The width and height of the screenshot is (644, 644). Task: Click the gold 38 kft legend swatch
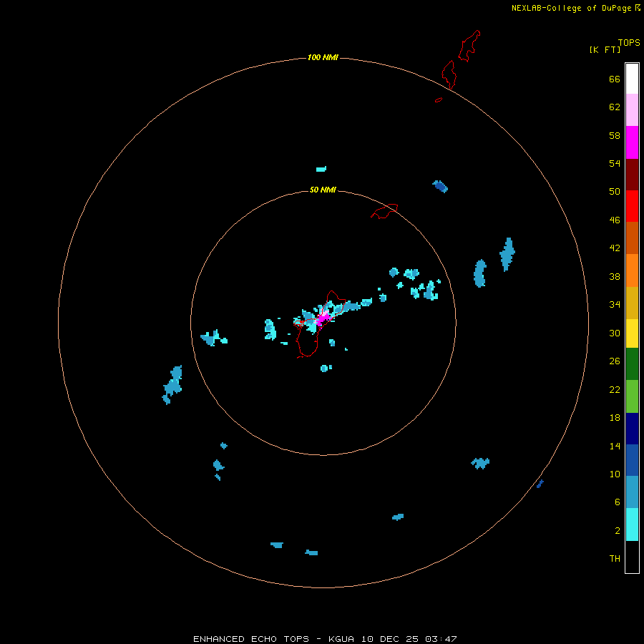(632, 303)
